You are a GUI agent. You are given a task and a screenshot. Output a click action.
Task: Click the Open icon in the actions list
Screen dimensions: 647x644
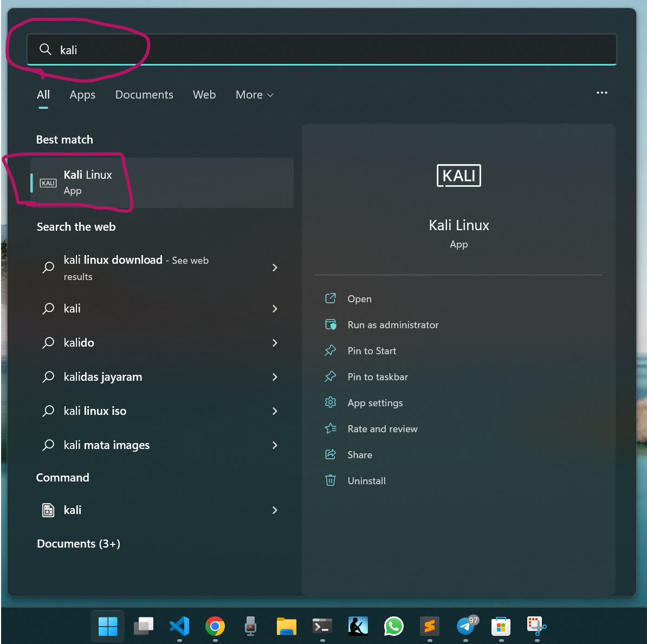(x=331, y=298)
